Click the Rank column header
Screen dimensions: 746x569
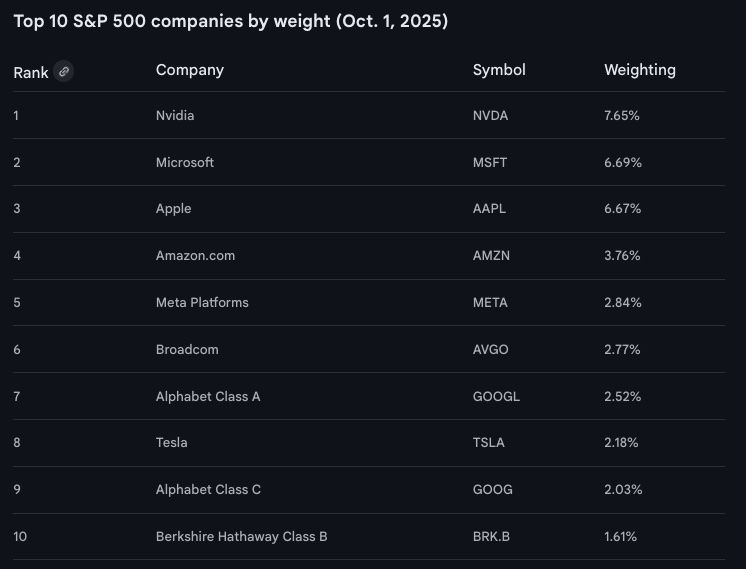tap(31, 72)
